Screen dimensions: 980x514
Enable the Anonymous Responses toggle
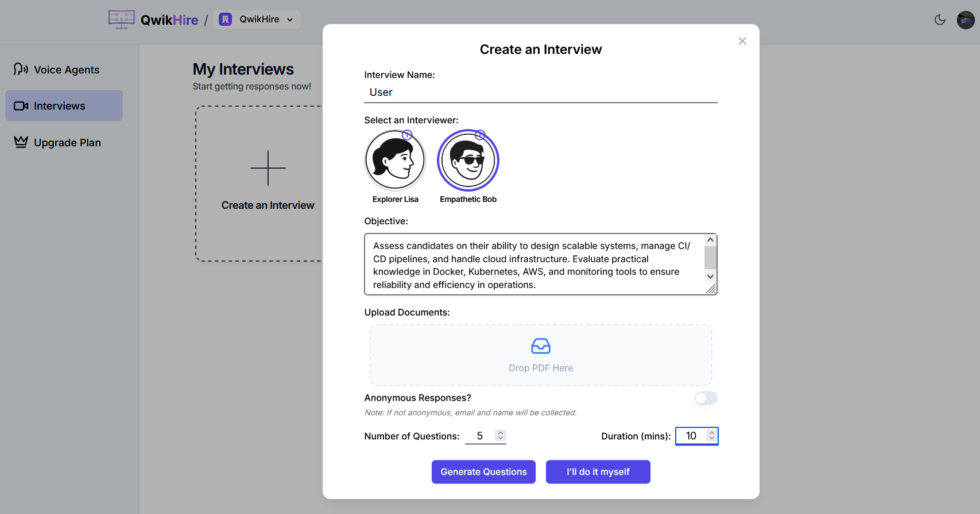pyautogui.click(x=706, y=398)
